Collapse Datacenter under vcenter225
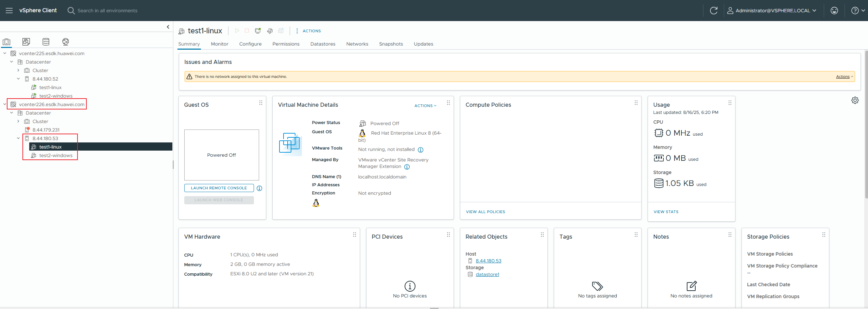 pos(12,62)
